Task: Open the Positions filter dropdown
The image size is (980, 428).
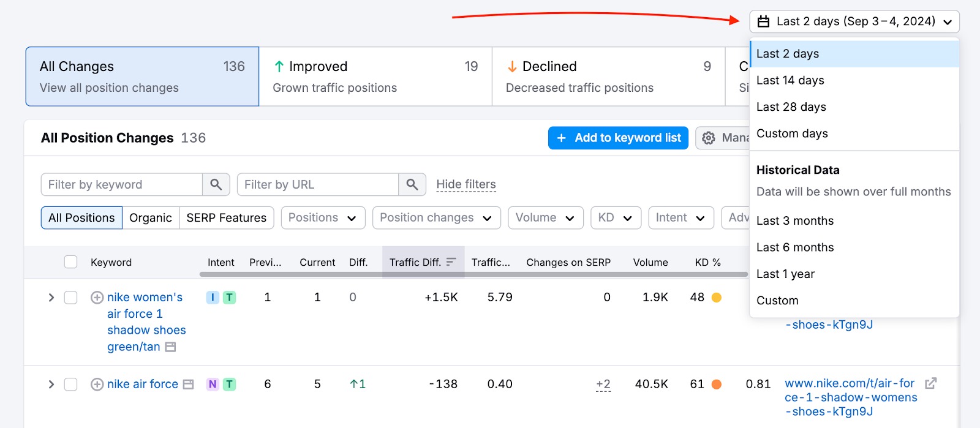Action: pos(323,218)
